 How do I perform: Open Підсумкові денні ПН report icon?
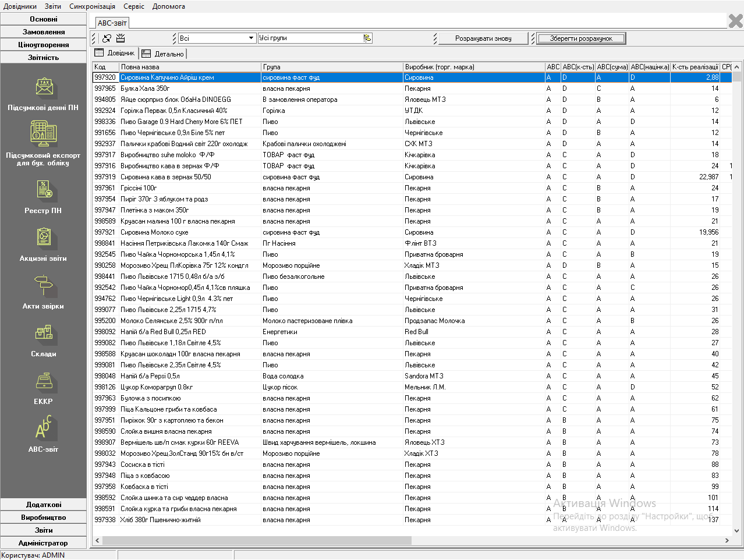tap(44, 88)
